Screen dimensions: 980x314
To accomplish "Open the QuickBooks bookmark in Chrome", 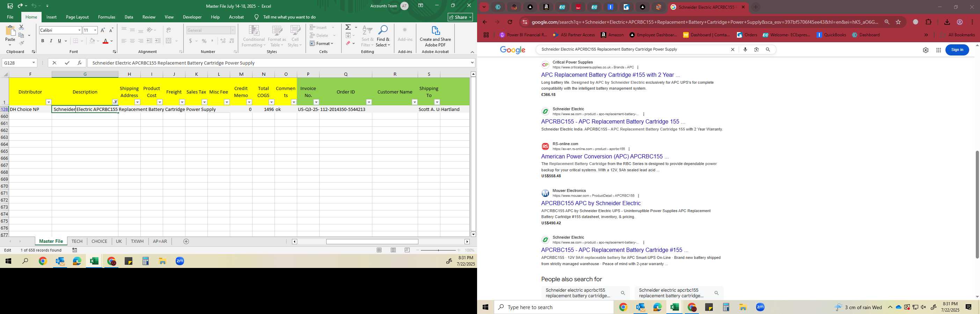I will coord(831,35).
